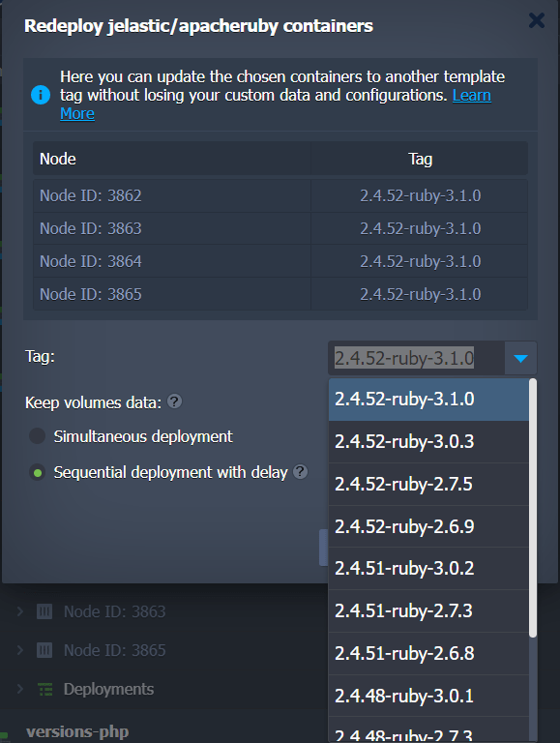Select Sequential deployment with delay option
Screen dimensions: 560x743
(x=37, y=472)
